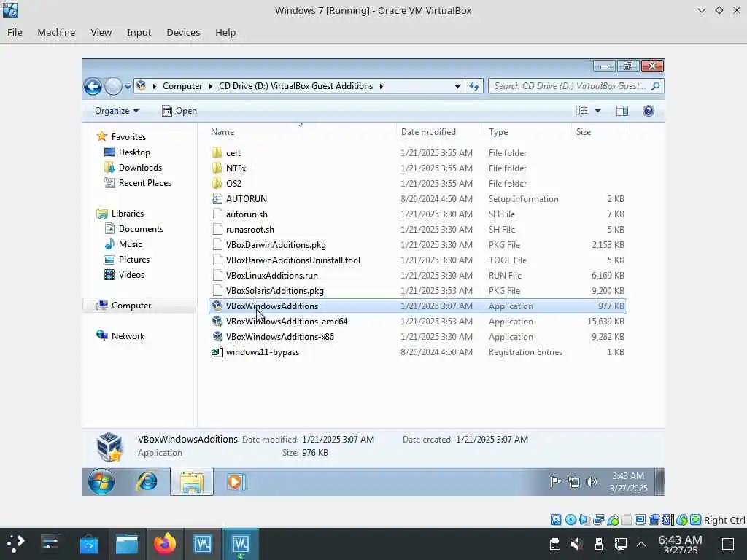Viewport: 747px width, 560px height.
Task: Click the search magnifier icon
Action: point(656,86)
